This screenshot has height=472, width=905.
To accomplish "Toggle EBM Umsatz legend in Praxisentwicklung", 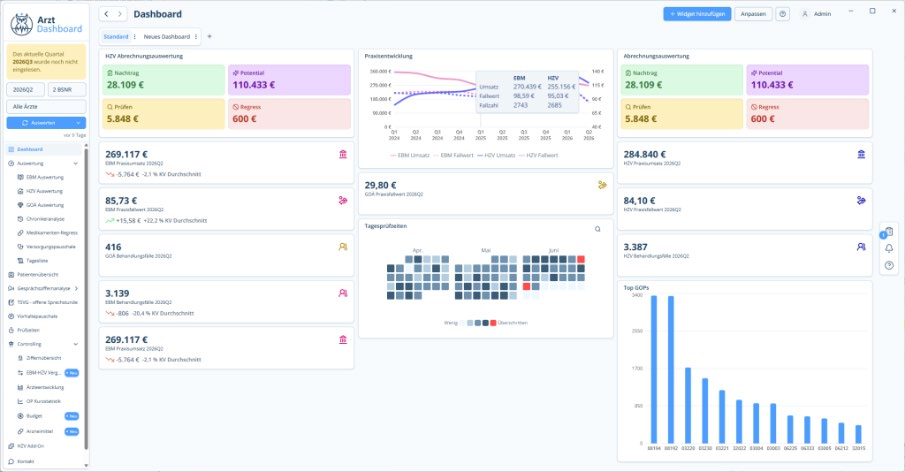I will point(410,155).
